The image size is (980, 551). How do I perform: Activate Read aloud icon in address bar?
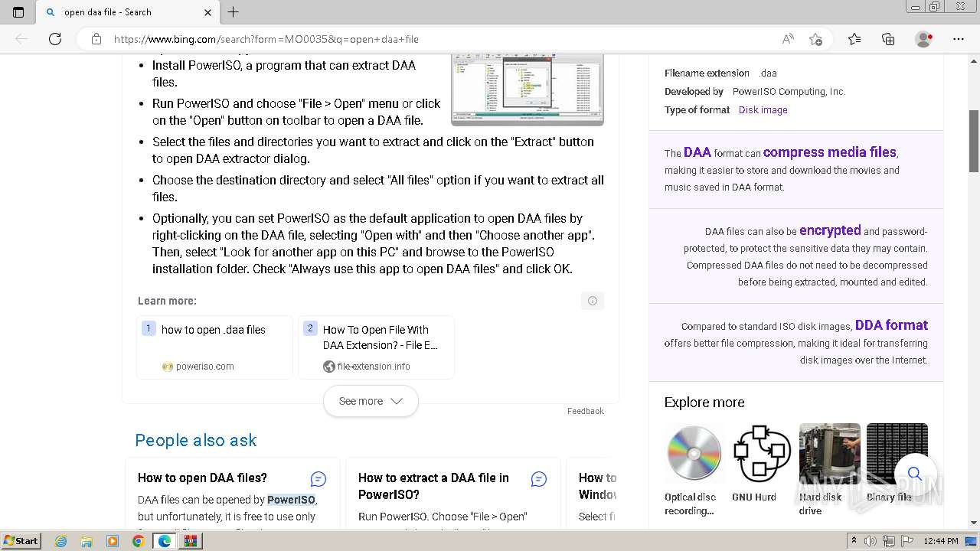point(787,39)
